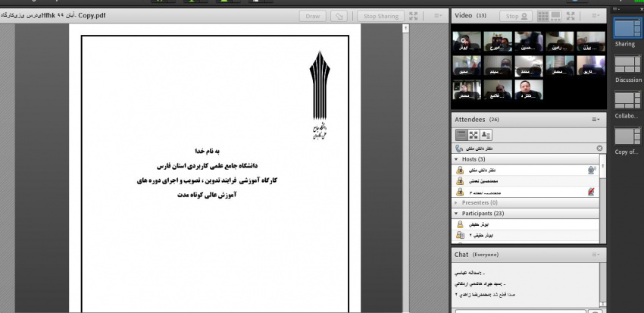Maximize the Share pod to full screen
This screenshot has height=313, width=644.
[x=414, y=16]
